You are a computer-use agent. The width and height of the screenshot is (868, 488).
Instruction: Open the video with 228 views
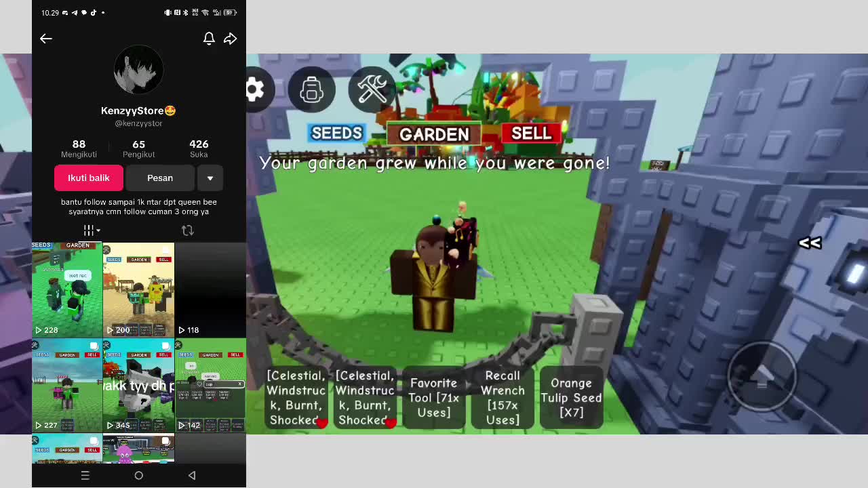pyautogui.click(x=67, y=290)
